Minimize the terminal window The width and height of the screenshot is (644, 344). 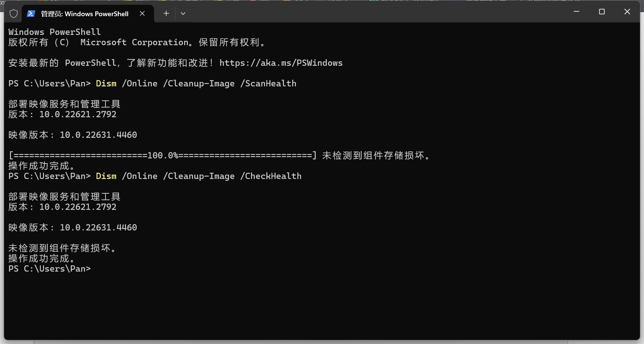coord(576,12)
